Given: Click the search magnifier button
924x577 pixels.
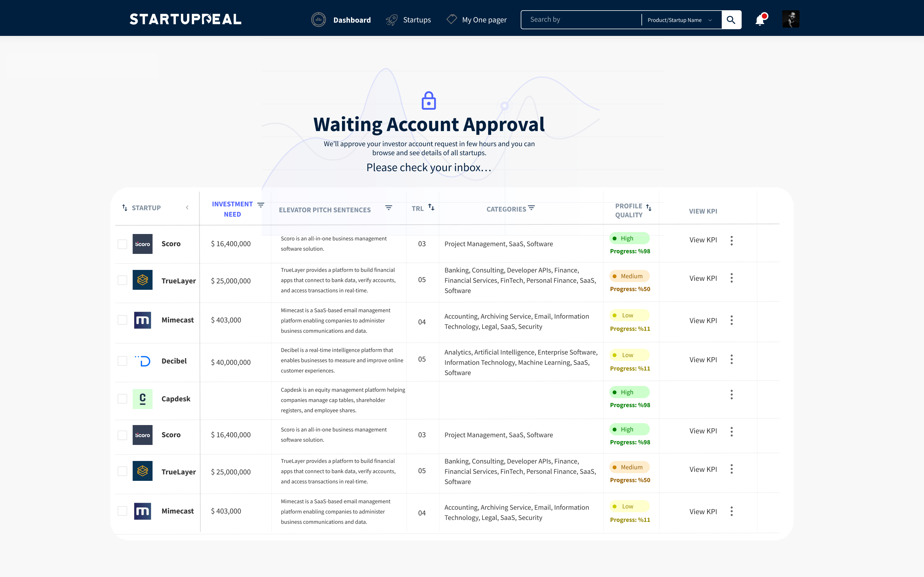Looking at the screenshot, I should (731, 20).
